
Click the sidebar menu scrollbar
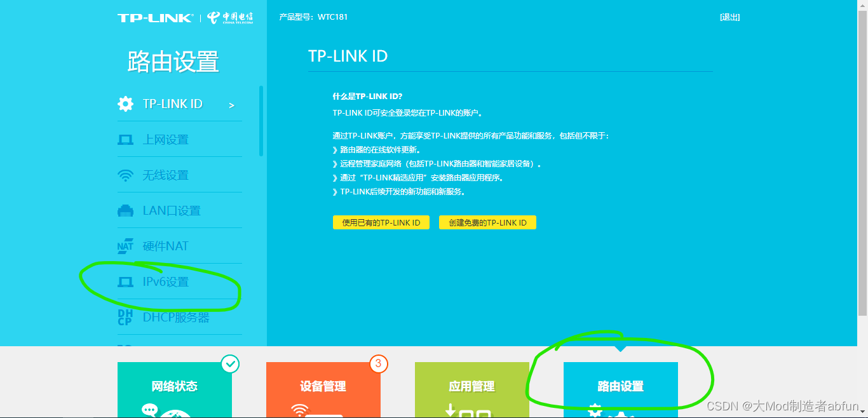[261, 121]
